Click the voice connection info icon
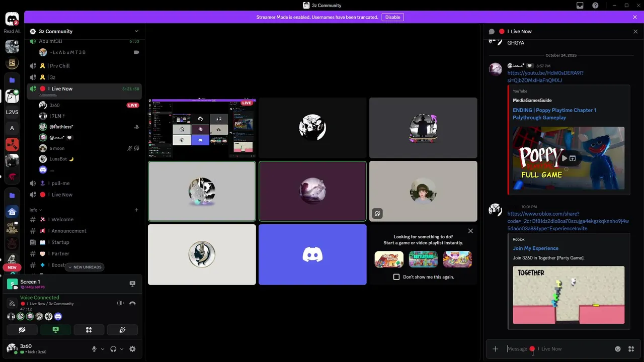Screen dimensions: 644x362 click(x=13, y=303)
